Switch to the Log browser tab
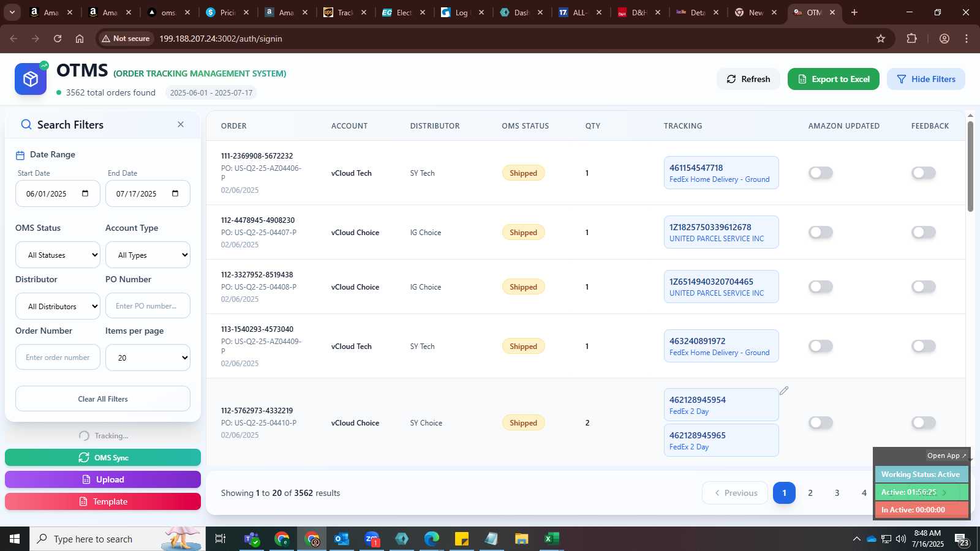Screen dimensions: 980x551 click(462, 12)
